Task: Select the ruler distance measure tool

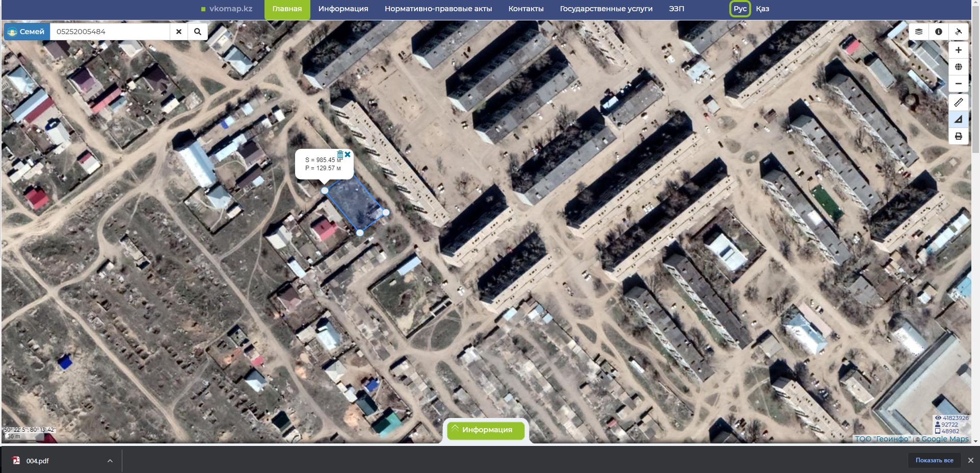Action: click(x=959, y=102)
